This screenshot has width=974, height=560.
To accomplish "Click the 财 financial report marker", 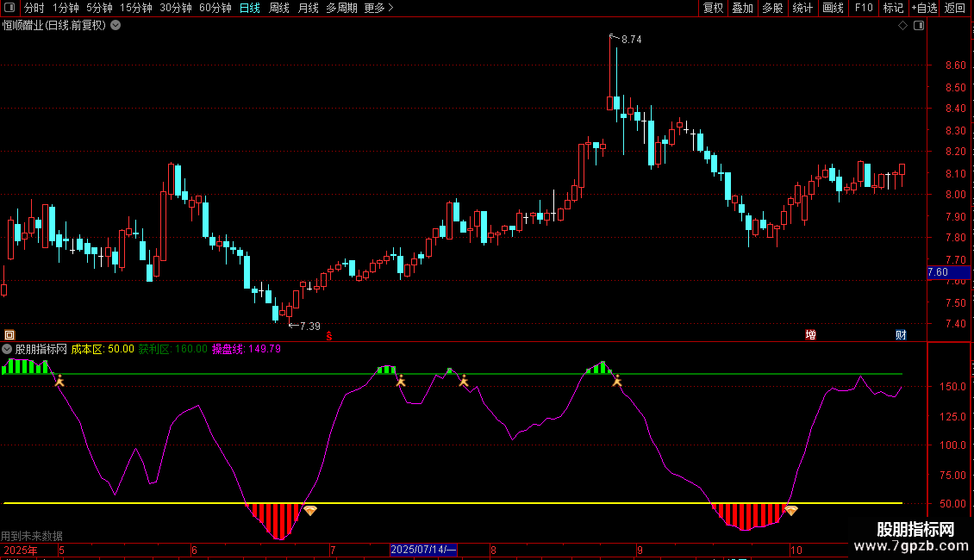I will coord(902,334).
